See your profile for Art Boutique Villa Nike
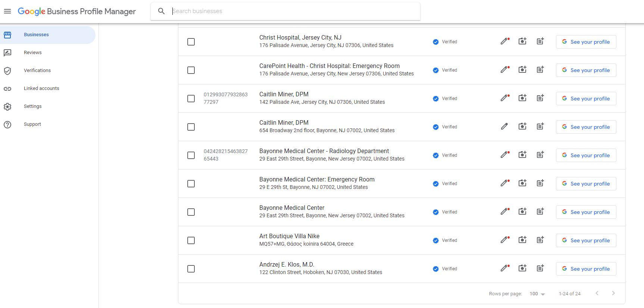The width and height of the screenshot is (644, 308). [x=586, y=240]
